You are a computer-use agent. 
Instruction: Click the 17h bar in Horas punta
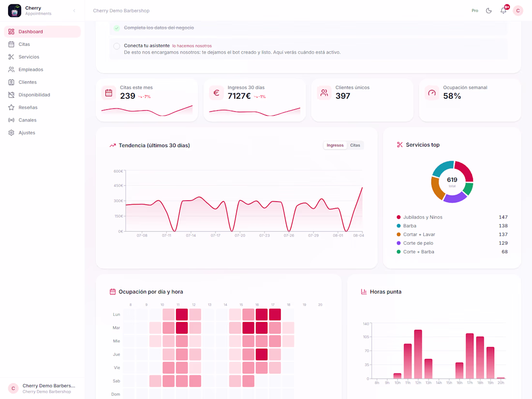click(x=470, y=356)
